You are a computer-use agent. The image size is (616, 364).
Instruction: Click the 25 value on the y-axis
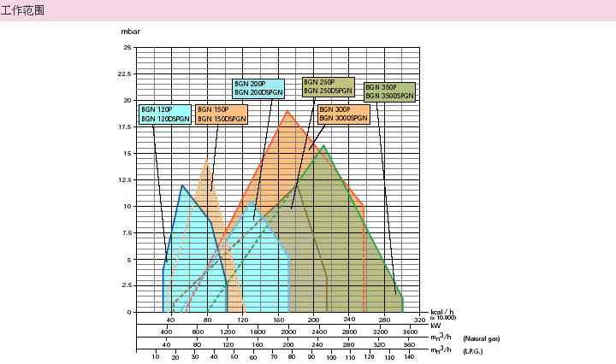127,48
